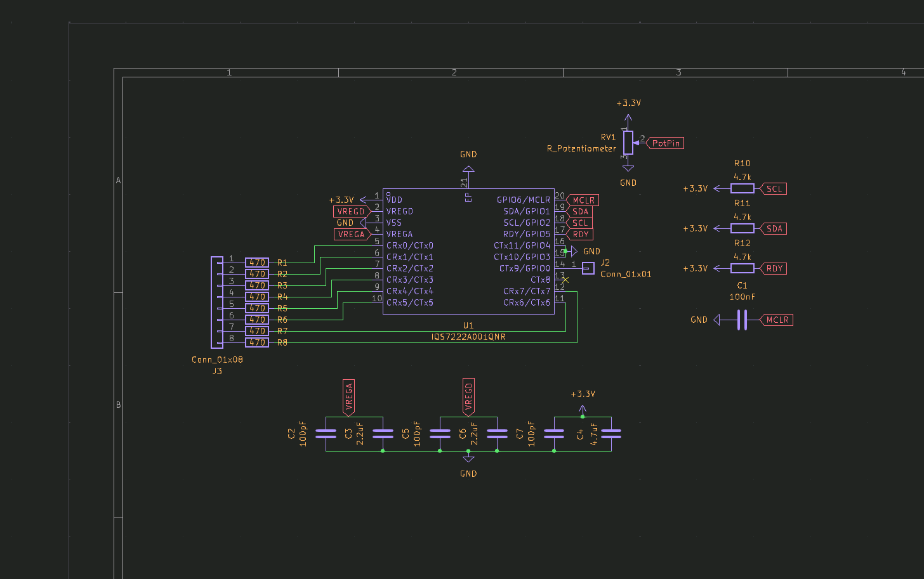Click the C4 4.7uF capacitor symbol
Image resolution: width=924 pixels, height=579 pixels.
(x=611, y=434)
